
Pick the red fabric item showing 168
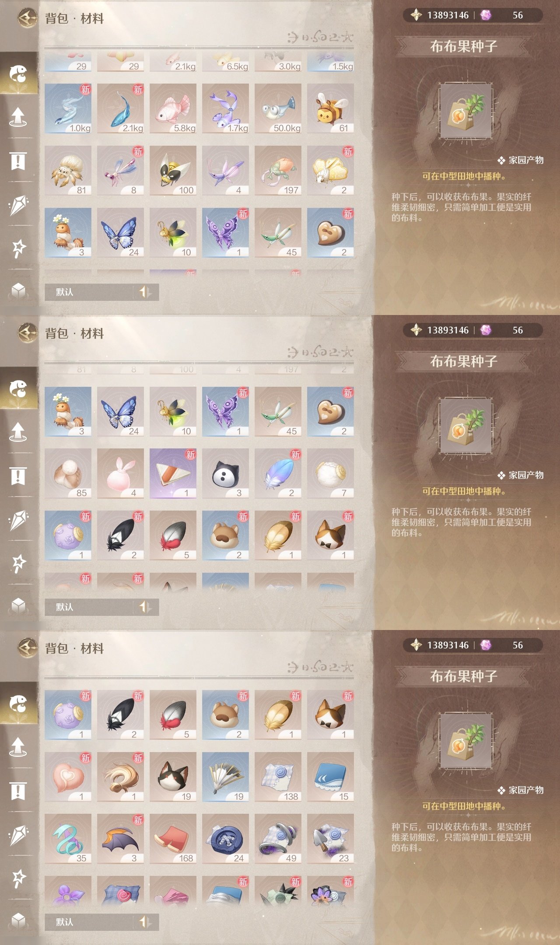(173, 839)
